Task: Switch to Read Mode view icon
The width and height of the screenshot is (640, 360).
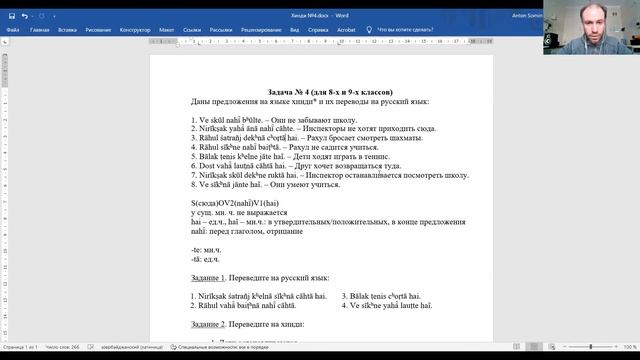Action: coord(516,347)
